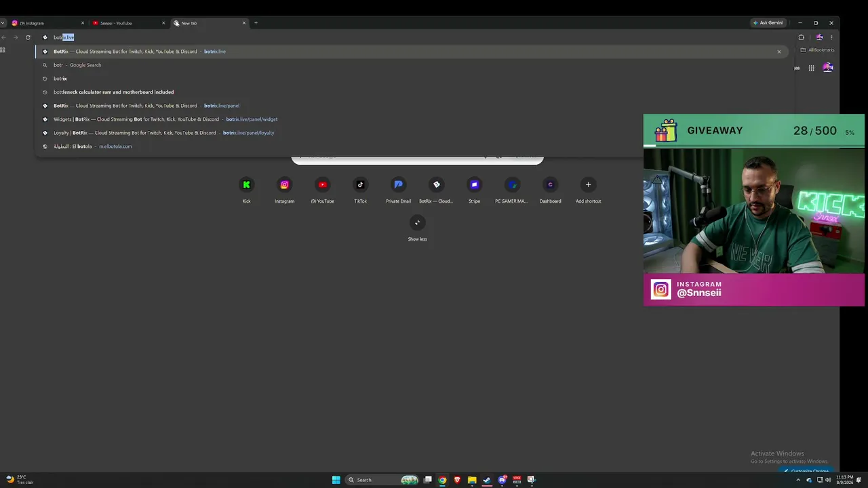Open a new browser tab

click(x=256, y=23)
